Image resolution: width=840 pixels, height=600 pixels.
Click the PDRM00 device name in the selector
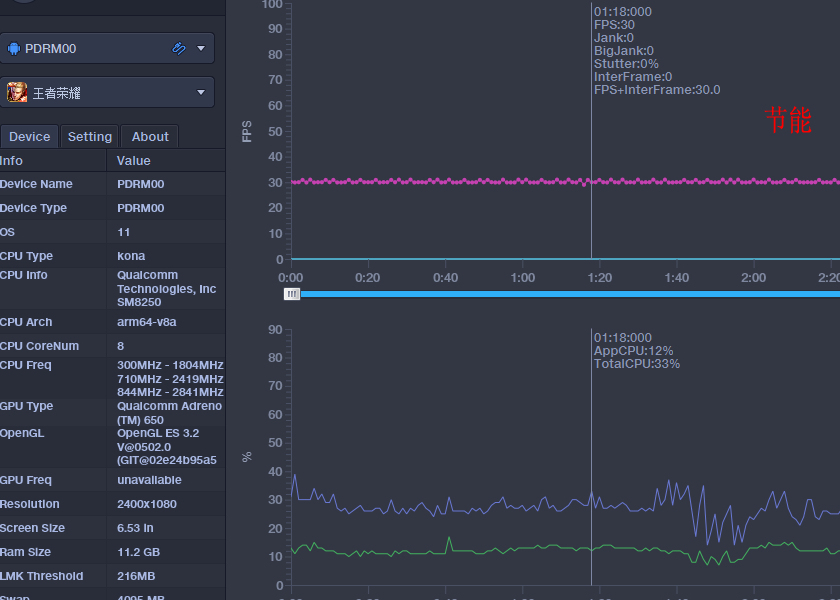click(x=50, y=48)
